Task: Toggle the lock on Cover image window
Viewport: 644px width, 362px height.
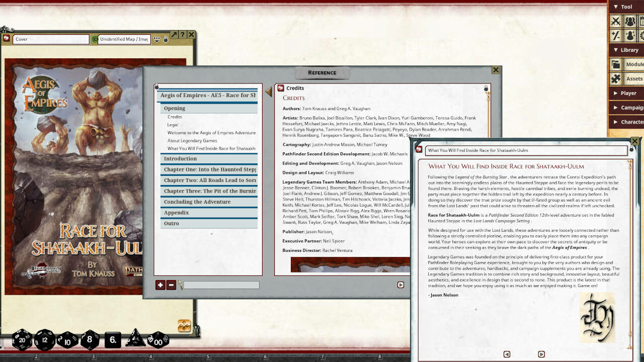Action: pyautogui.click(x=166, y=39)
